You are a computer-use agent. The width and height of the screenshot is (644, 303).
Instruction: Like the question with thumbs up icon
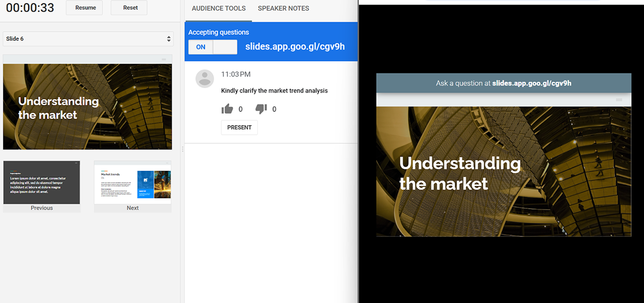click(227, 109)
